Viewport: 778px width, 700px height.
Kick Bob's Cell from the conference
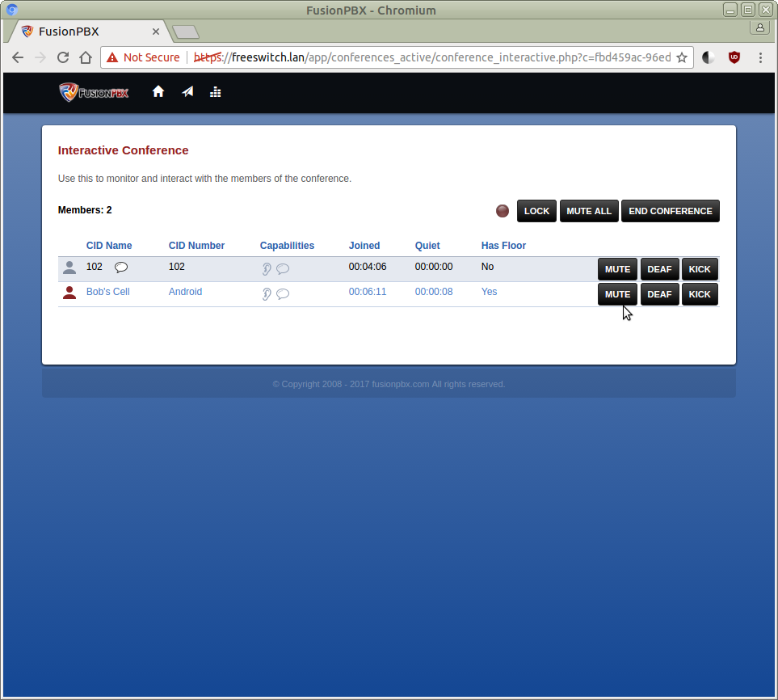click(x=700, y=294)
